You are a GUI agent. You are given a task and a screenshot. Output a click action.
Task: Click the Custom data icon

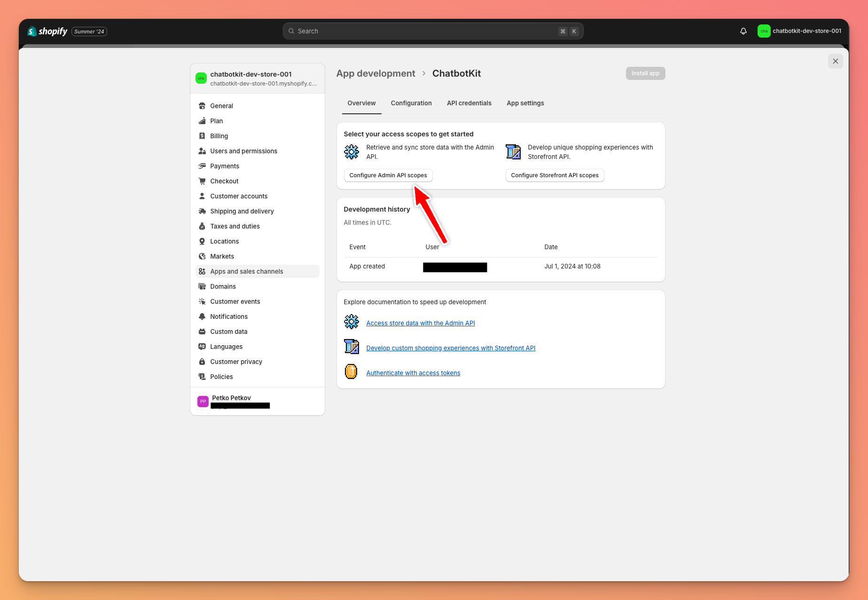[202, 332]
